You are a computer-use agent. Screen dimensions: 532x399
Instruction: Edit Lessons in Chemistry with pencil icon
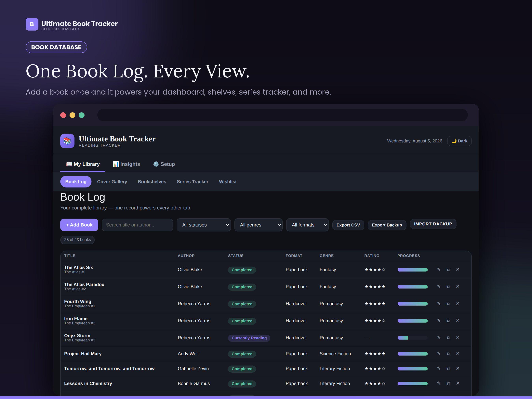(439, 383)
